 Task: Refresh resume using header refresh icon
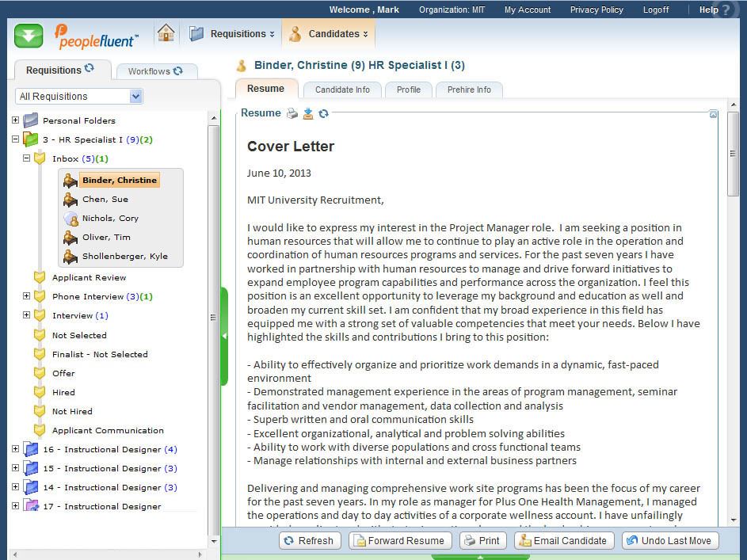[x=323, y=113]
